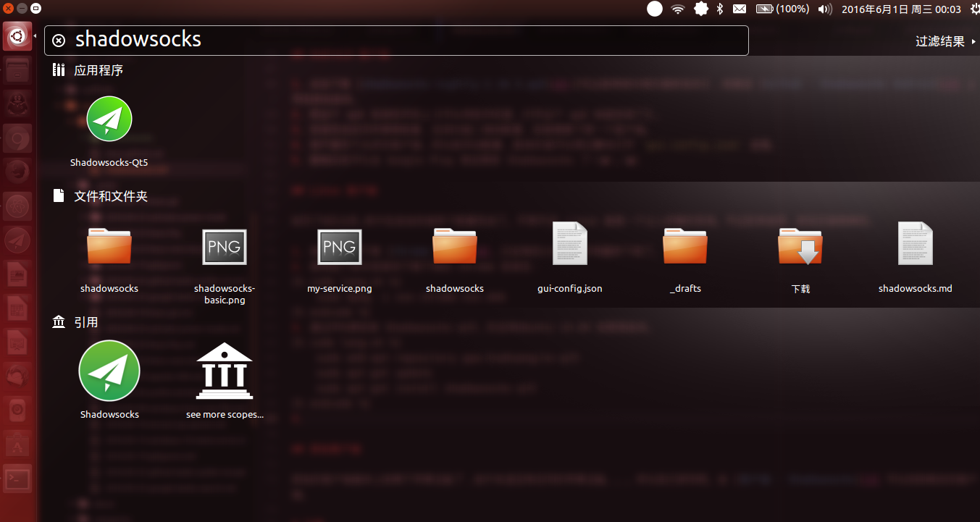Image resolution: width=980 pixels, height=522 pixels.
Task: Open Terminal from the launcher
Action: click(17, 479)
